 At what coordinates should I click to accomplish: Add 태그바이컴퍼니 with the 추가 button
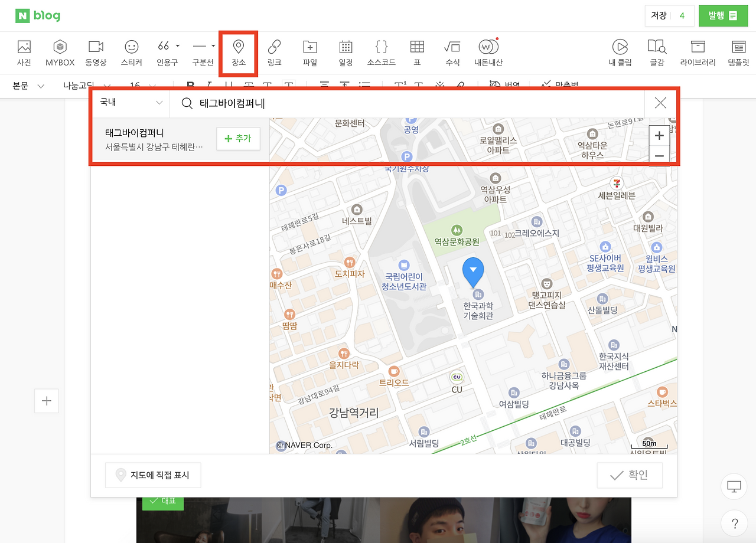[238, 138]
